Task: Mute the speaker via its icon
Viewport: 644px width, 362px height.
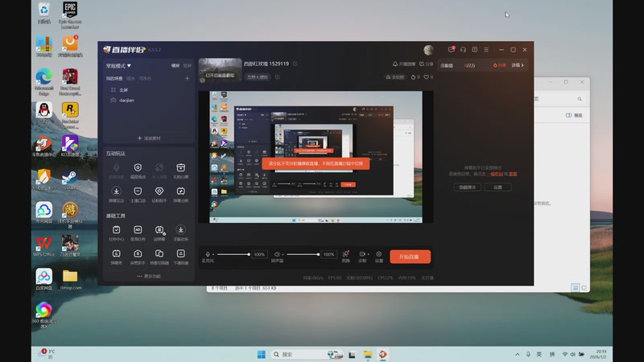Action: [277, 254]
